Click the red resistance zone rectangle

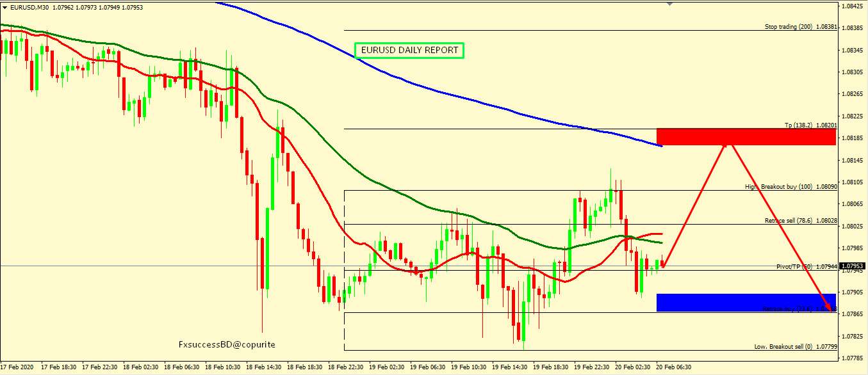pyautogui.click(x=746, y=136)
